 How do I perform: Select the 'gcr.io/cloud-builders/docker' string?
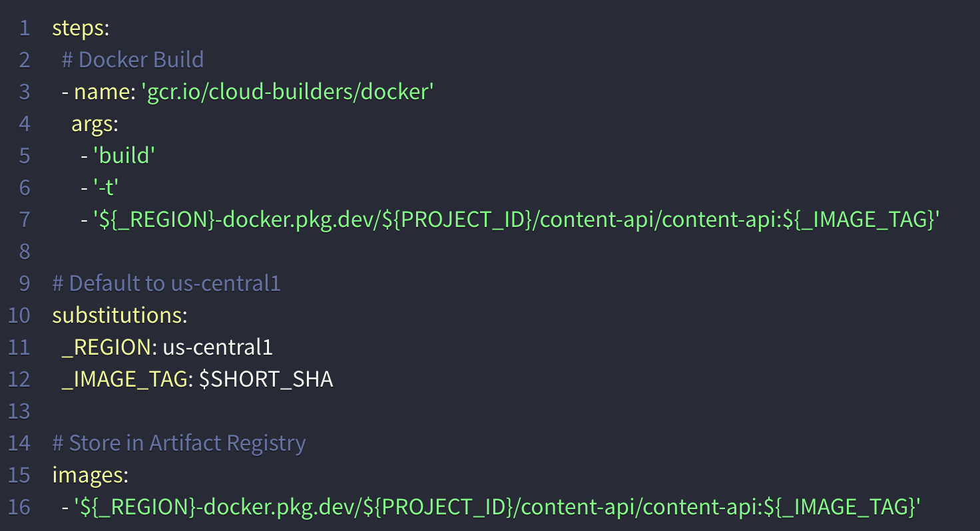(x=288, y=92)
